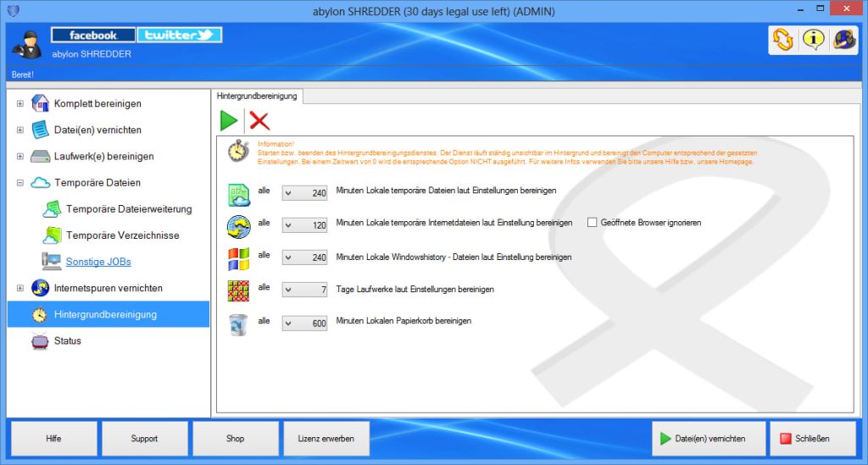Select Hintergrundbereinigung in the tree
Image resolution: width=868 pixels, height=465 pixels.
point(105,314)
